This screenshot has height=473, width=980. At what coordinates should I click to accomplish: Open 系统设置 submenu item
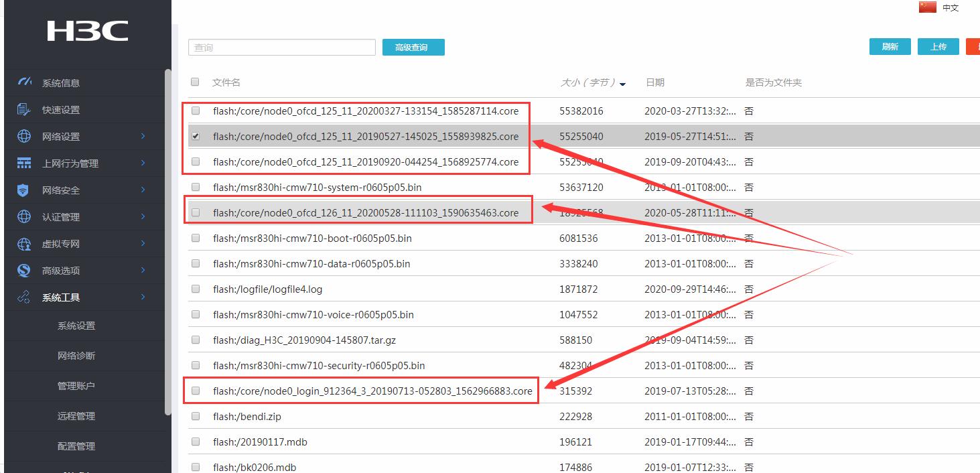tap(76, 326)
